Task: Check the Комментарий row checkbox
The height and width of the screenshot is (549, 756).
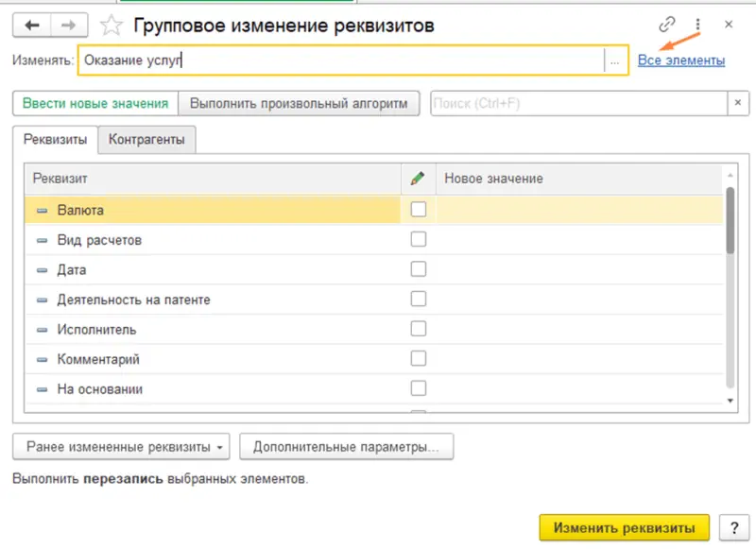Action: pos(417,359)
